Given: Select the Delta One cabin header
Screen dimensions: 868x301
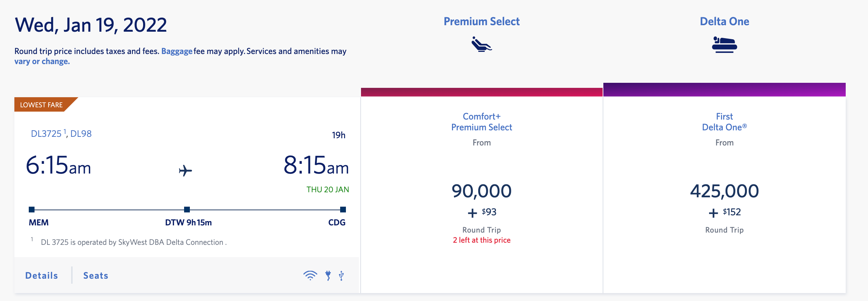Looking at the screenshot, I should tap(724, 22).
